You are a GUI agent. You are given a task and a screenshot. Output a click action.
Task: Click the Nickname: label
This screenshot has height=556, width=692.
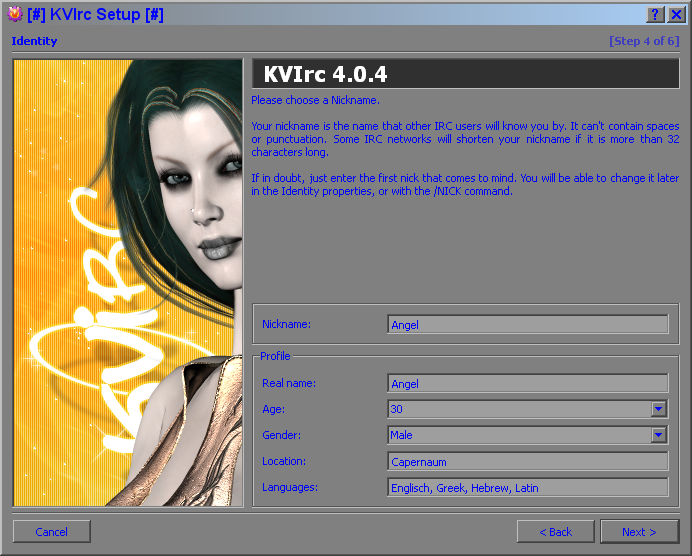click(x=286, y=324)
